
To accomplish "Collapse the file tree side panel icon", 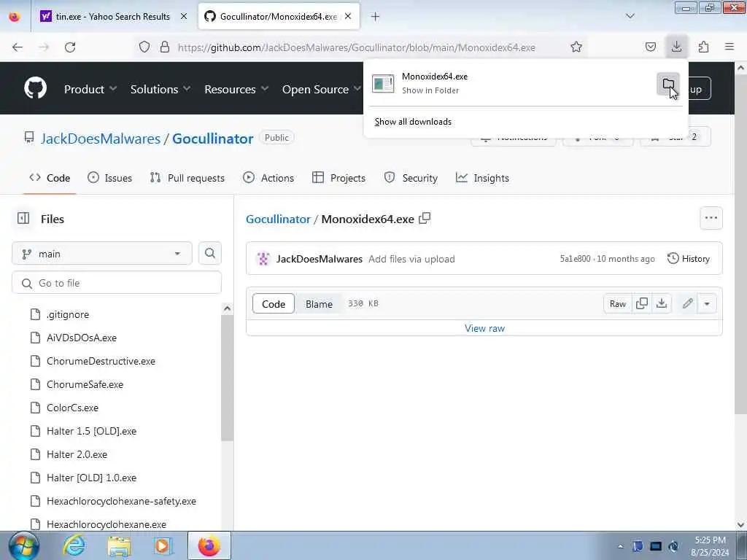I will [23, 219].
